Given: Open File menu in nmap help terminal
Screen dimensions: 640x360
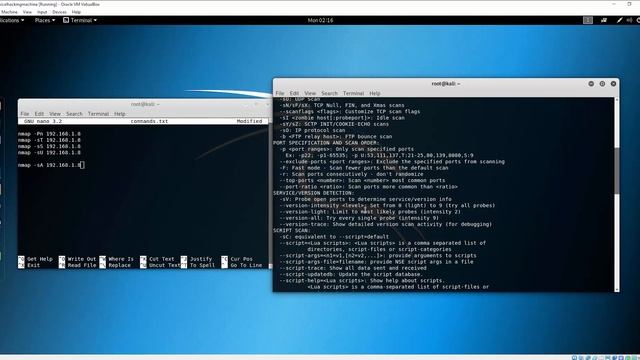Looking at the screenshot, I should pos(280,93).
